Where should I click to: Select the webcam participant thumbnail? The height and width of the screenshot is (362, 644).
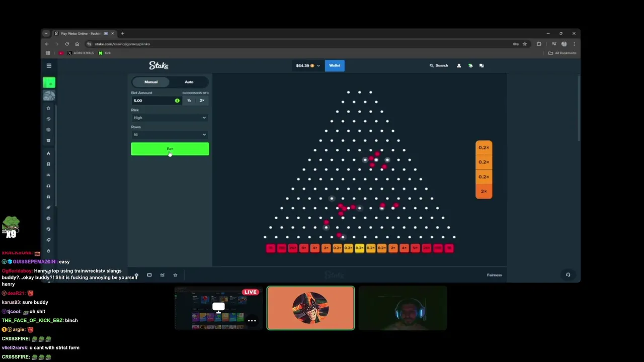click(x=403, y=308)
